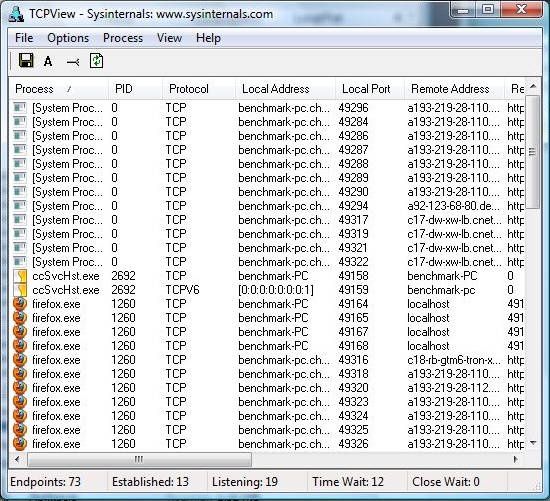Sort by the Local Port column header
550x501 pixels.
[x=369, y=89]
